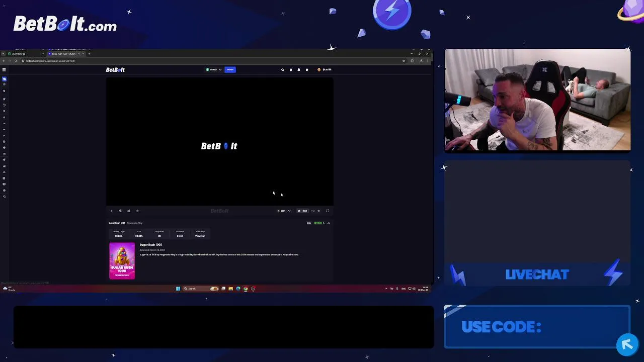Click the notifications bell icon in the header
The width and height of the screenshot is (644, 362).
point(299,70)
